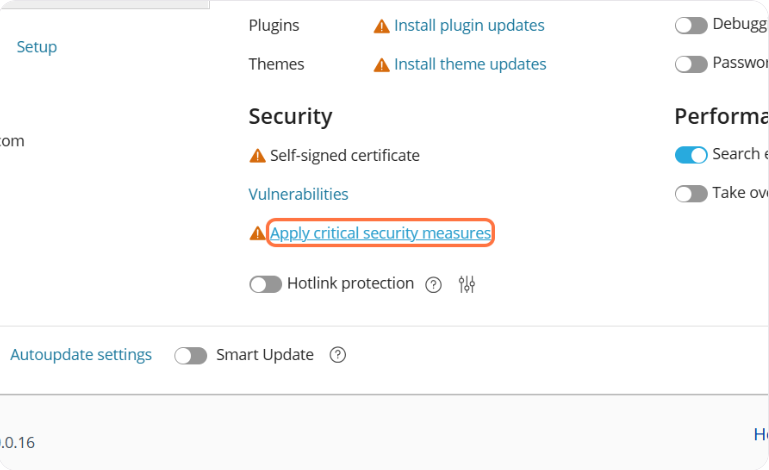769x470 pixels.
Task: Click the Self-signed certificate text
Action: (x=345, y=156)
